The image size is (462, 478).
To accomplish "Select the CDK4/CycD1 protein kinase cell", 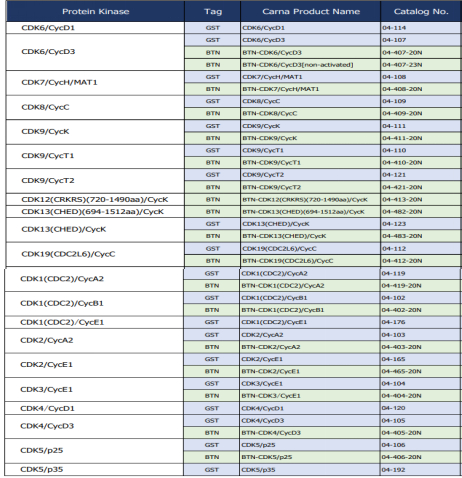I will pos(94,408).
